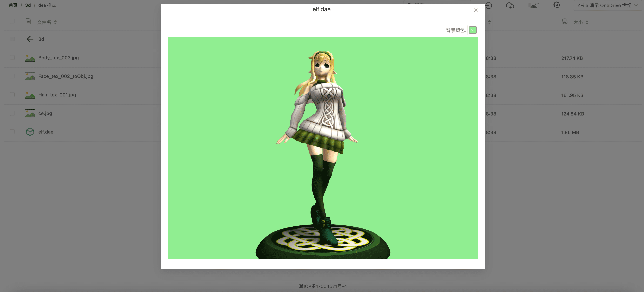The height and width of the screenshot is (292, 644).
Task: Open the settings gear icon
Action: coord(557,5)
